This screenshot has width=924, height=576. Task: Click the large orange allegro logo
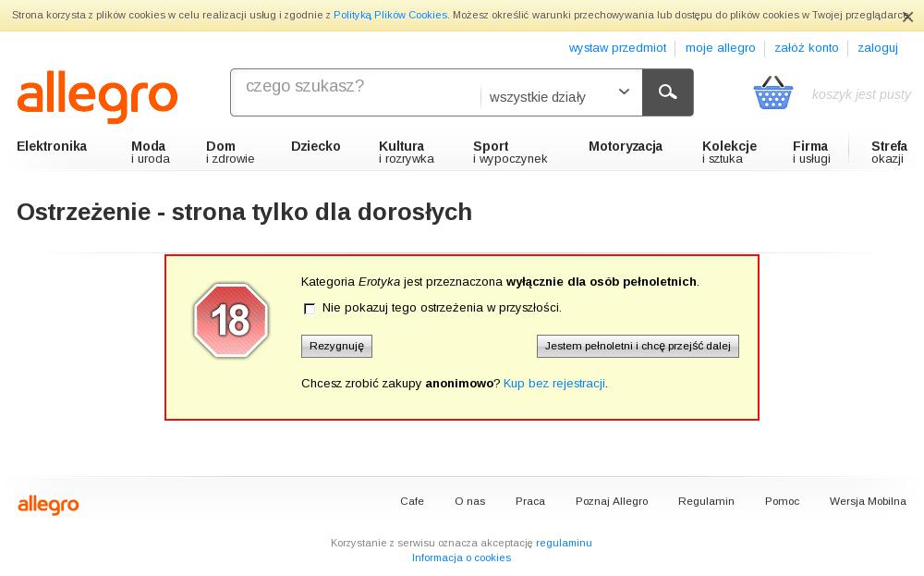coord(97,97)
